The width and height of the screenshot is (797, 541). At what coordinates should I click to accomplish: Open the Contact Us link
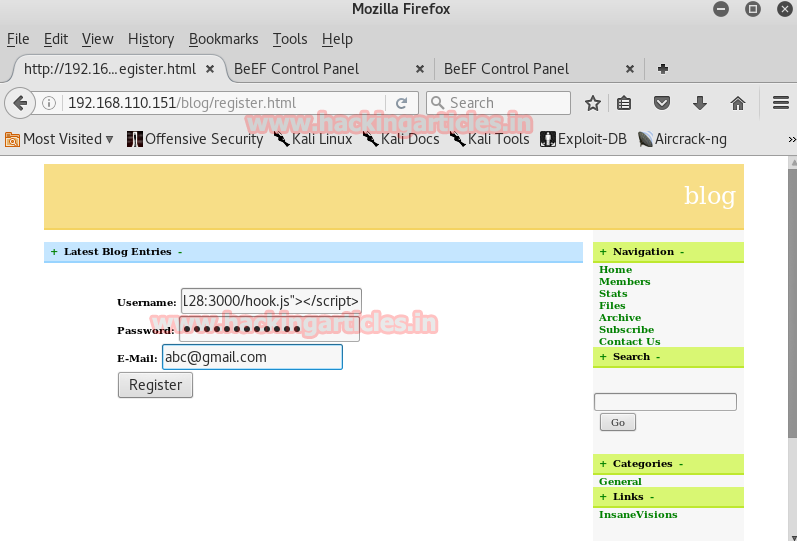point(629,342)
